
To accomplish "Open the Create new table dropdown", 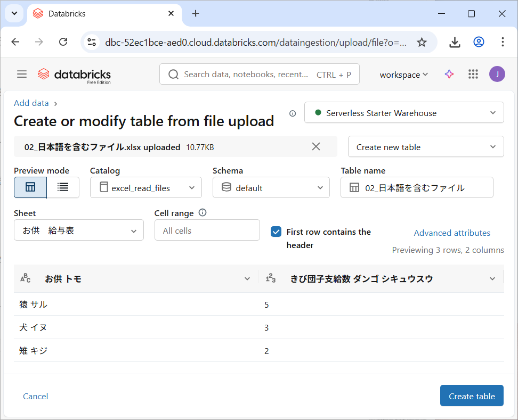I will (x=426, y=147).
